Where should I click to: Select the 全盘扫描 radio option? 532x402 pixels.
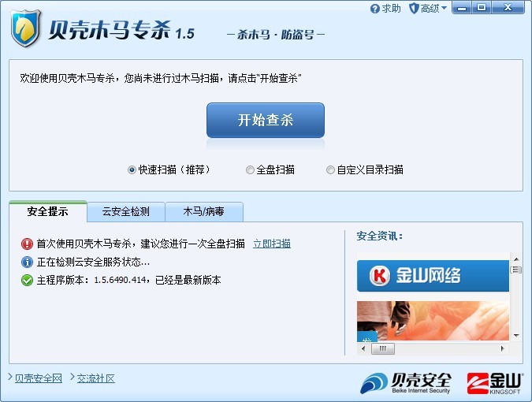(250, 169)
